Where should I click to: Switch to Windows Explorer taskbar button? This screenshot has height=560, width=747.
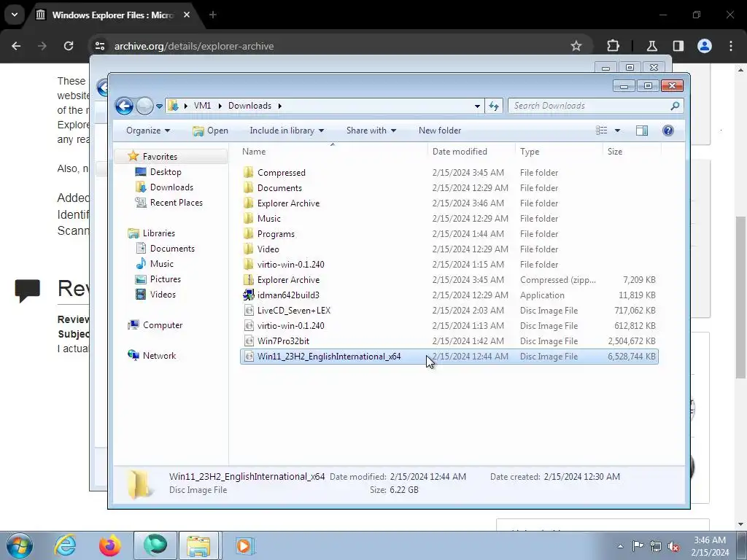tap(198, 545)
